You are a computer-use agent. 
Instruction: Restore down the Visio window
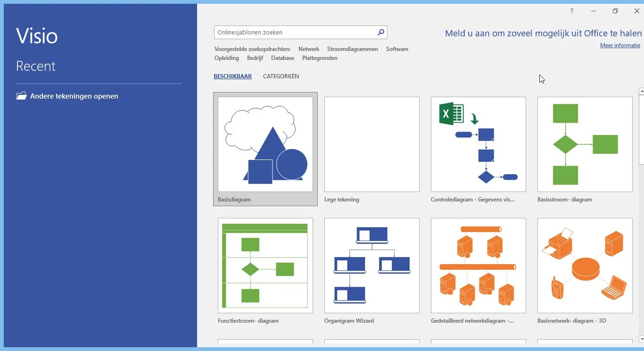pyautogui.click(x=615, y=11)
